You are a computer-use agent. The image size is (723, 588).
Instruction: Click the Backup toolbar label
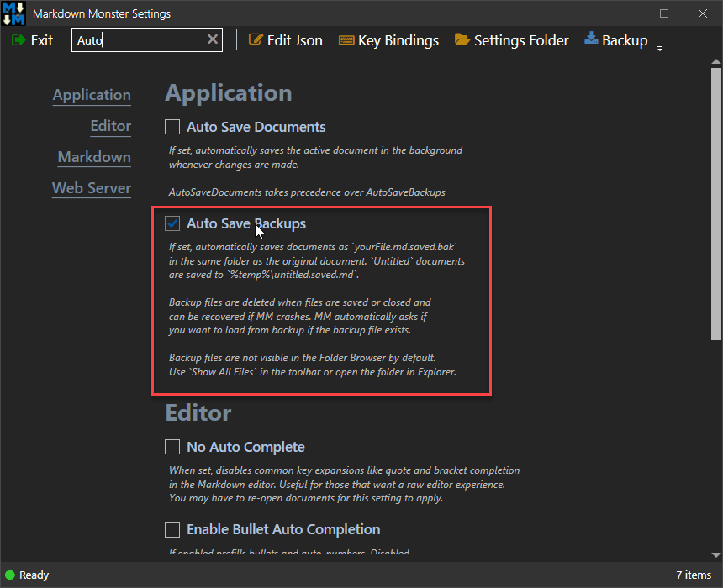(625, 40)
